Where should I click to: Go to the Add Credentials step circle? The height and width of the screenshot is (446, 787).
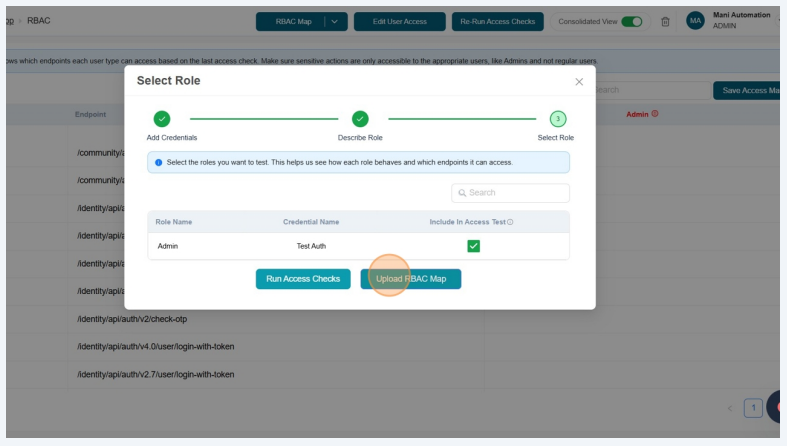162,119
